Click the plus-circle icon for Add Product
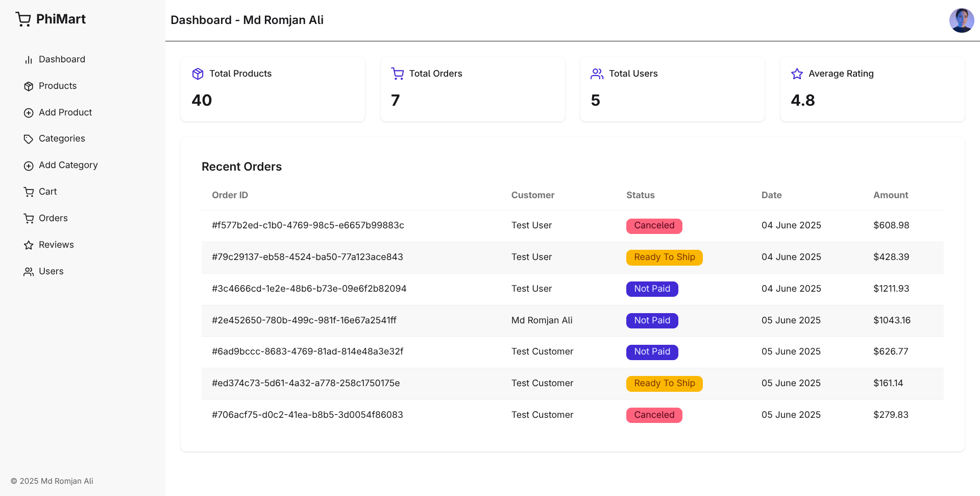 point(28,113)
